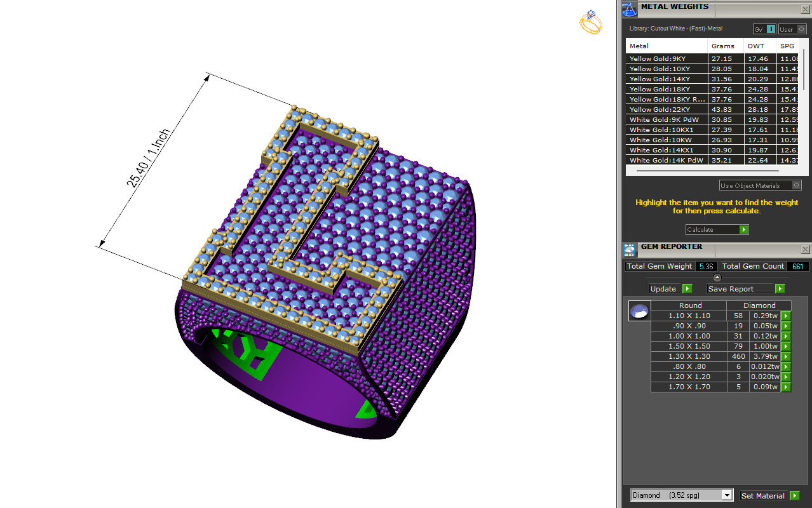Close the Metal Weights panel
Viewport: 812px width, 508px height.
point(805,10)
